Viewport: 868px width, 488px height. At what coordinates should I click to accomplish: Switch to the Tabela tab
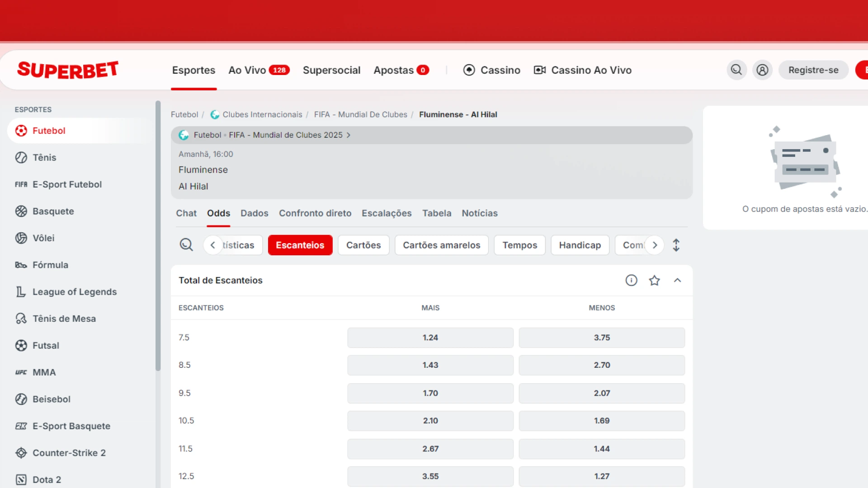[x=437, y=213]
